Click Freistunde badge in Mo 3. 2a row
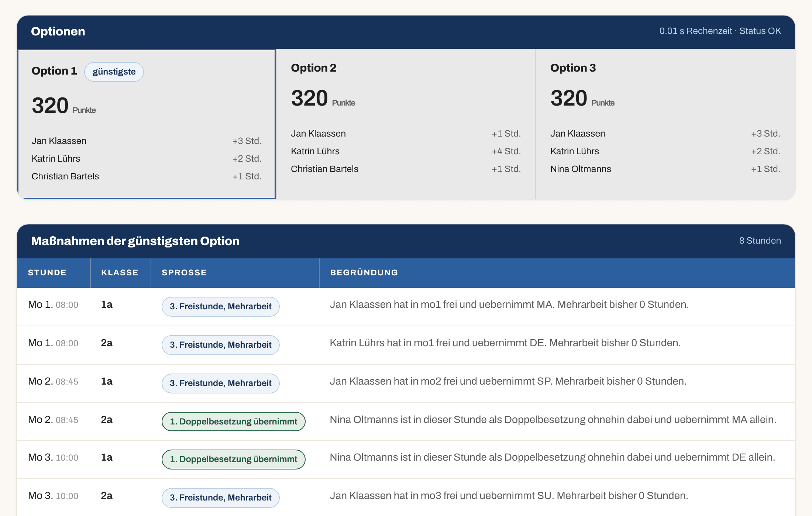This screenshot has height=516, width=812. 221,498
